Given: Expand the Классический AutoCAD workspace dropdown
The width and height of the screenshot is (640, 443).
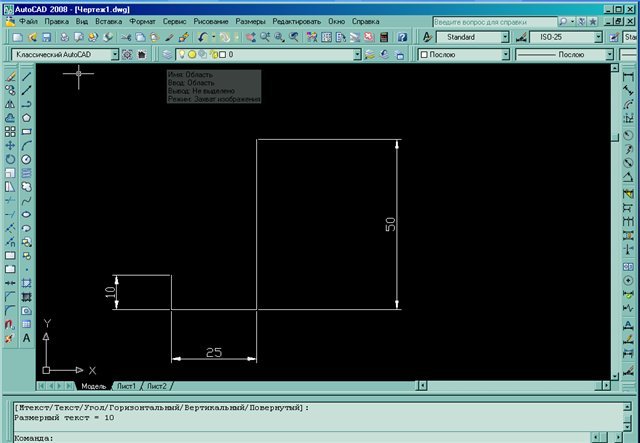Looking at the screenshot, I should 114,54.
